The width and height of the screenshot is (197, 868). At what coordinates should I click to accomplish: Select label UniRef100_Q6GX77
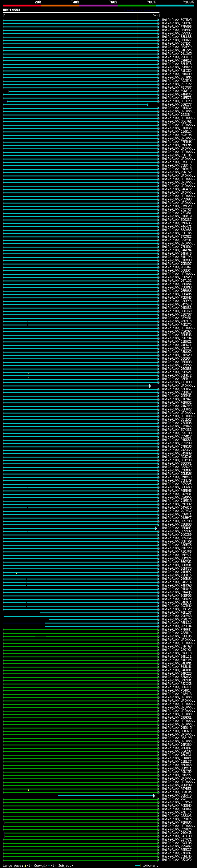point(177,104)
